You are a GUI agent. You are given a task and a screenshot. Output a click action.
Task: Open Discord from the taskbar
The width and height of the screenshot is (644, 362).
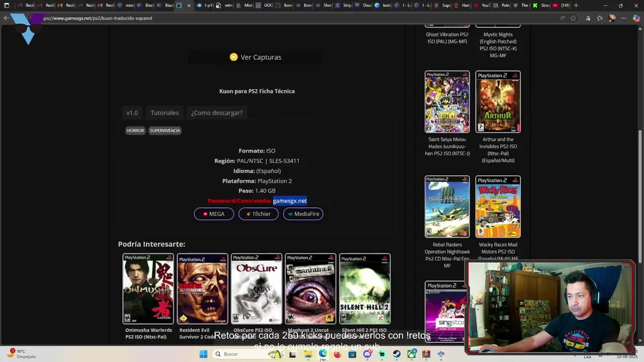[367, 354]
